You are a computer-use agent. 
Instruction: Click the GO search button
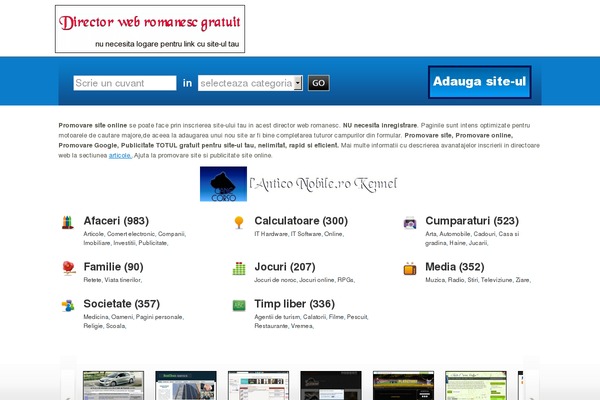[x=319, y=83]
